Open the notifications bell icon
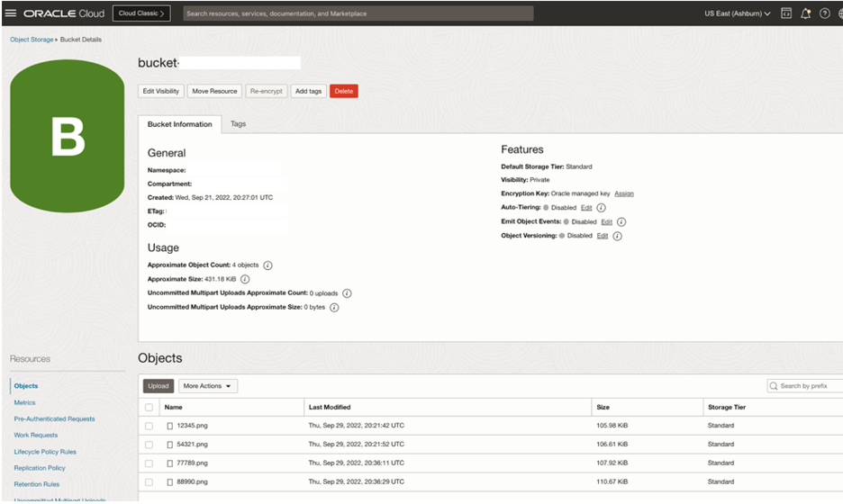 [x=805, y=13]
